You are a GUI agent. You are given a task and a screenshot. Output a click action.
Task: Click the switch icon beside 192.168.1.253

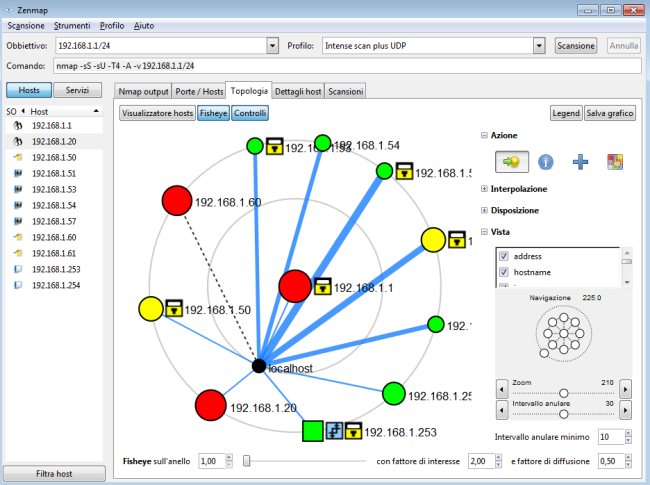335,431
